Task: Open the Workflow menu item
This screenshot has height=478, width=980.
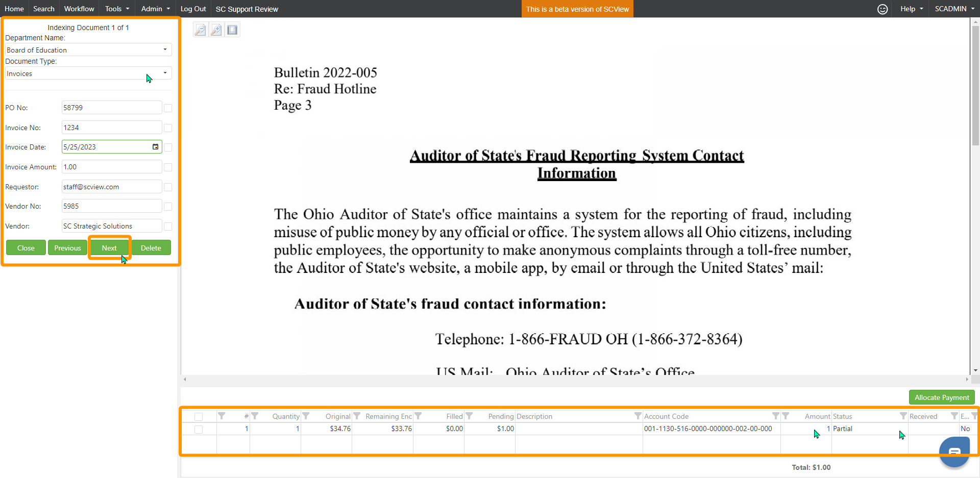Action: pyautogui.click(x=79, y=9)
